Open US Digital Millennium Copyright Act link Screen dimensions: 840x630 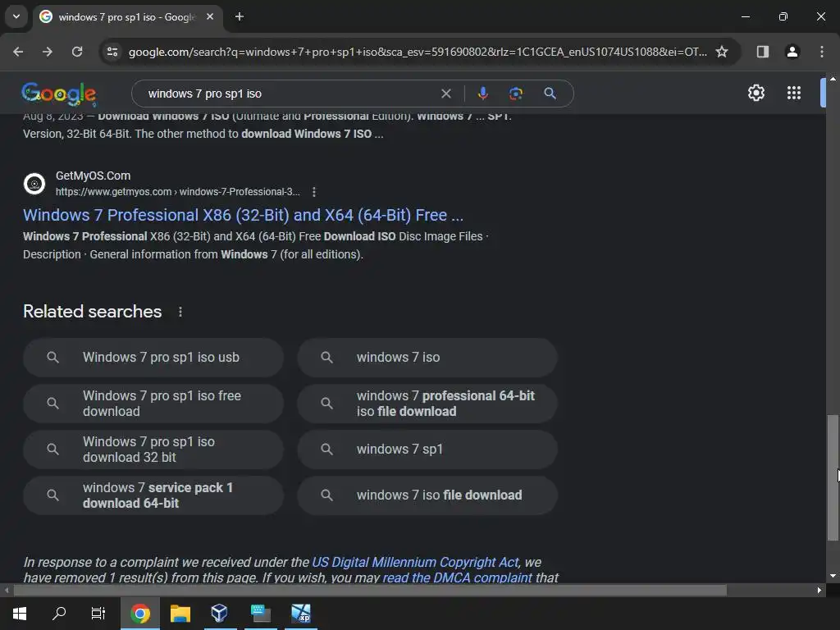coord(415,562)
